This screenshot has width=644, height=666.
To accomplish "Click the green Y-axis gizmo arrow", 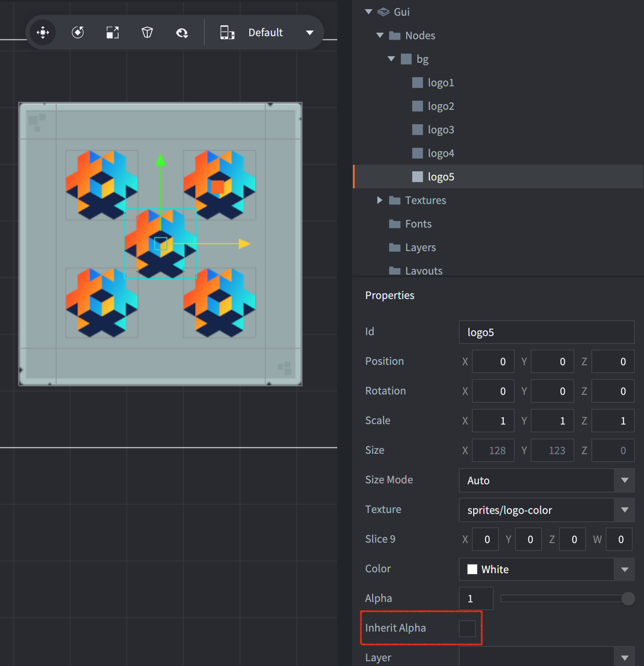I will pyautogui.click(x=161, y=160).
